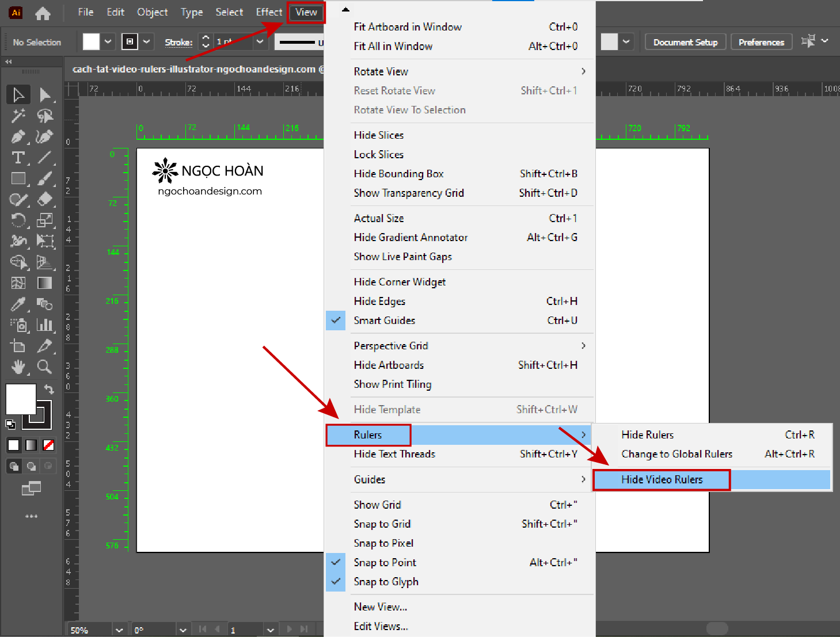Select the Selection arrow tool
This screenshot has height=637, width=840.
click(18, 95)
